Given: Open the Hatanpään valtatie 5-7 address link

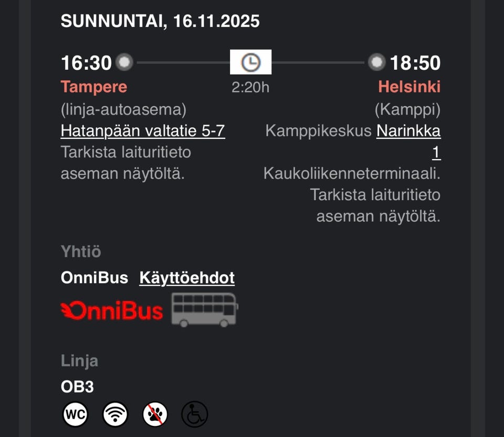Looking at the screenshot, I should point(143,131).
